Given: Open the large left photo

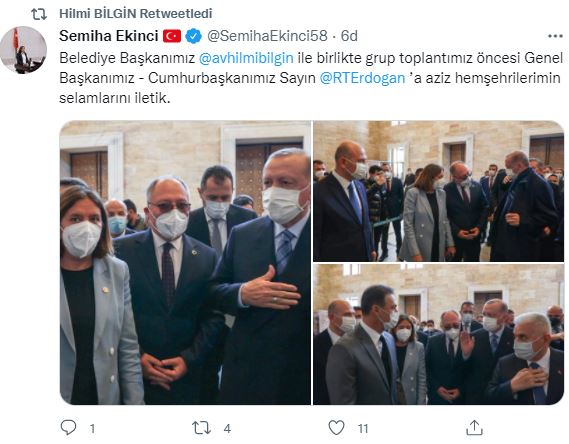Looking at the screenshot, I should pos(185,263).
